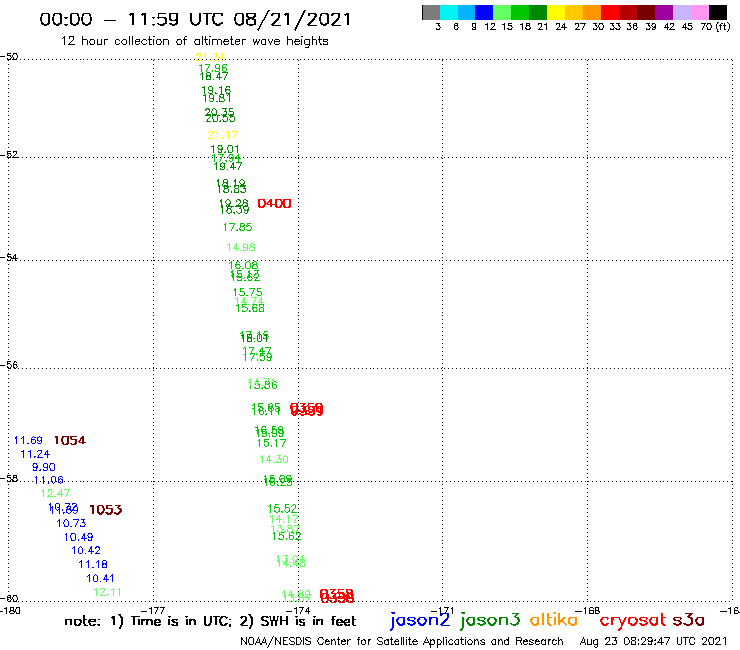Screen dimensions: 740x650
Task: Click the -56 latitude axis label
Action: point(9,365)
